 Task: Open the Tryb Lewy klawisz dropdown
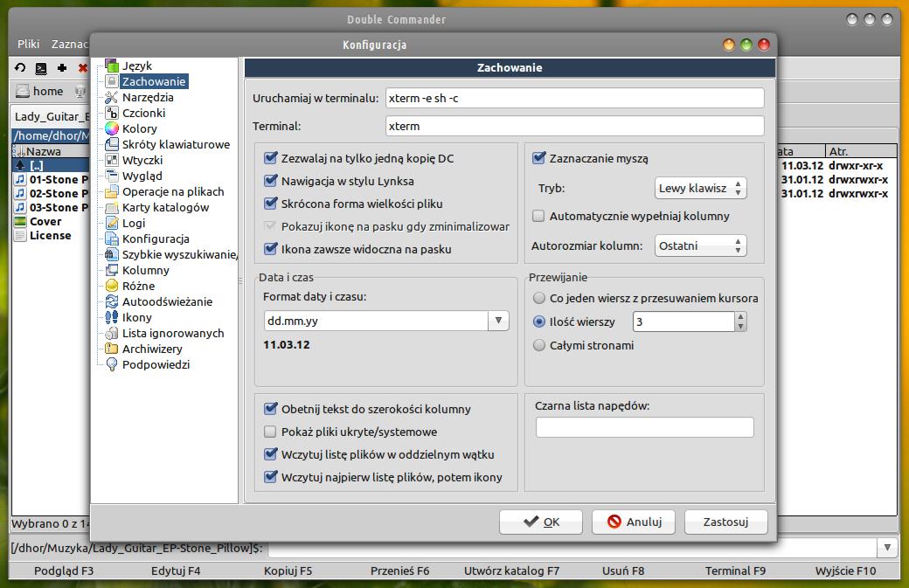(700, 188)
